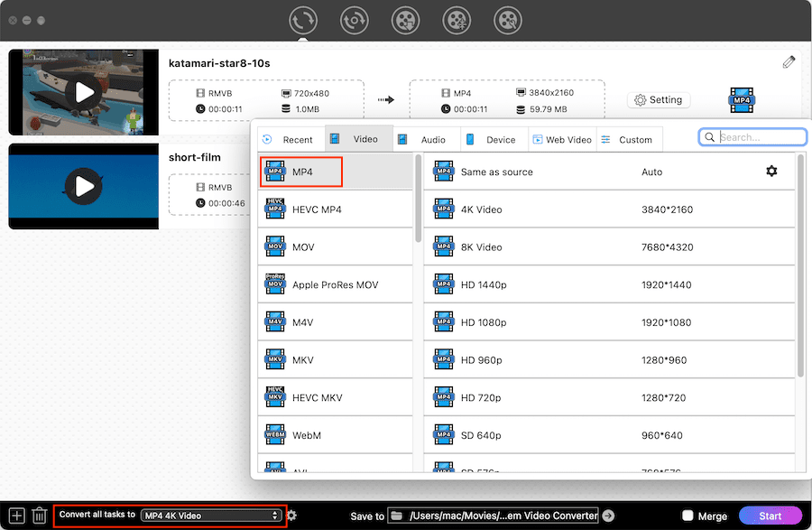This screenshot has width=812, height=530.
Task: Click the preset list scrollbar
Action: [x=800, y=265]
